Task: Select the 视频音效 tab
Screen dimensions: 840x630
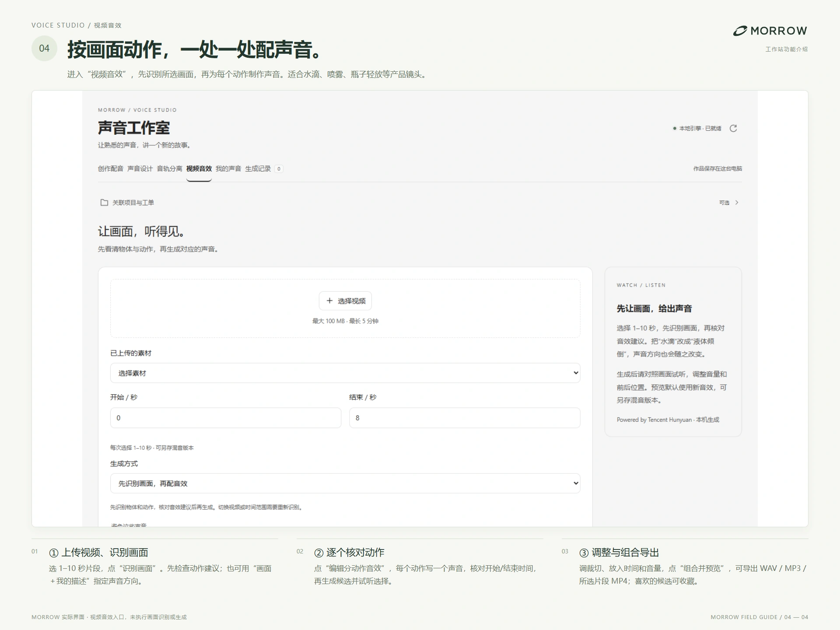Action: tap(199, 169)
